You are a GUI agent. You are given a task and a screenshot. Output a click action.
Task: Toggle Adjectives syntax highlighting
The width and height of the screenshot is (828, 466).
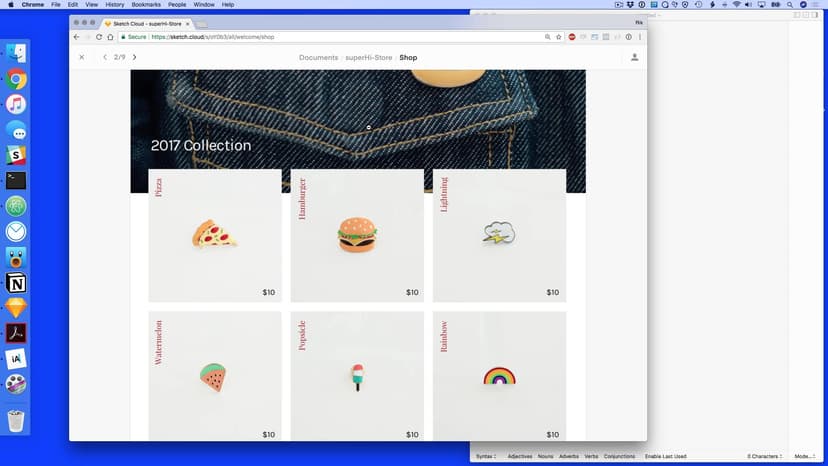[520, 456]
